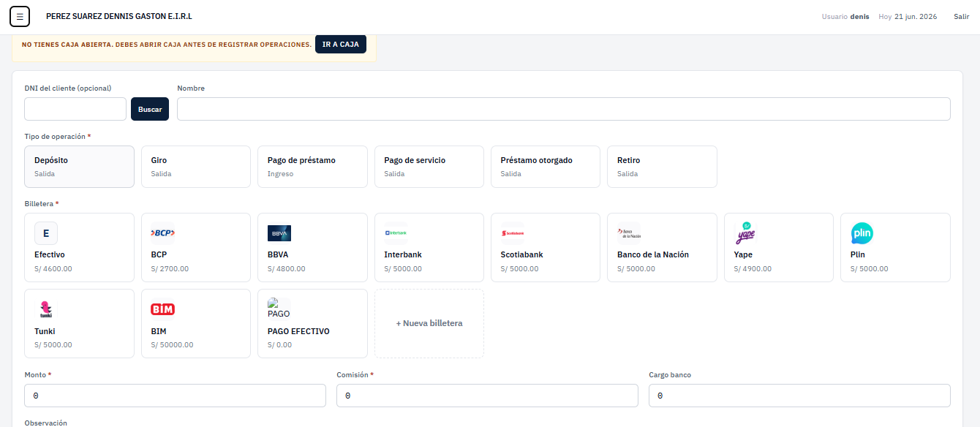Select Giro operation type
980x427 pixels.
(196, 167)
